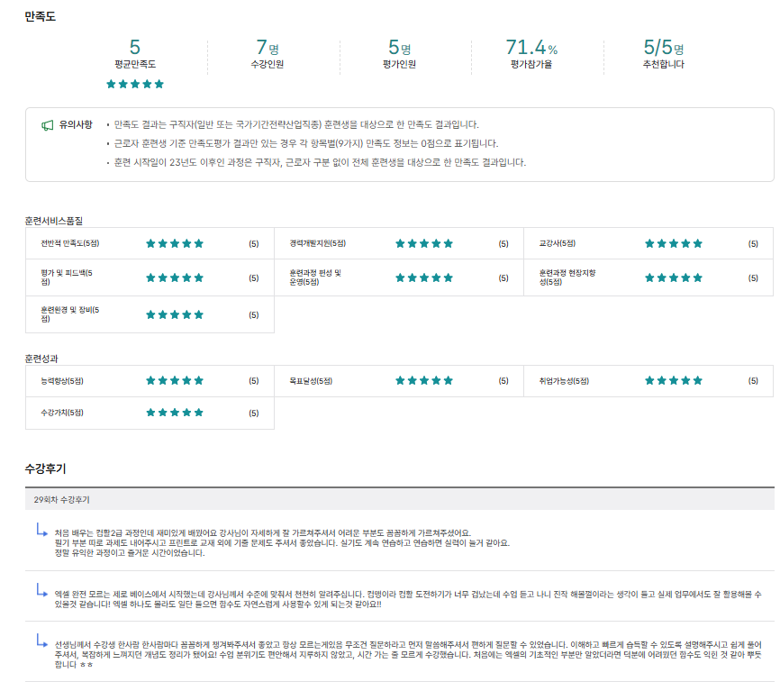Click the 71.4% 평가참가율 statistic
This screenshot has height=700, width=780.
click(531, 53)
